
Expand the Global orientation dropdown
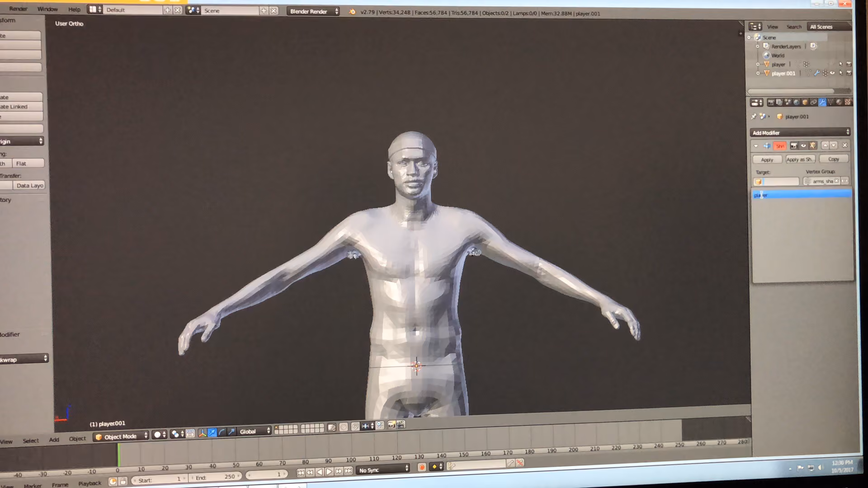click(x=255, y=432)
